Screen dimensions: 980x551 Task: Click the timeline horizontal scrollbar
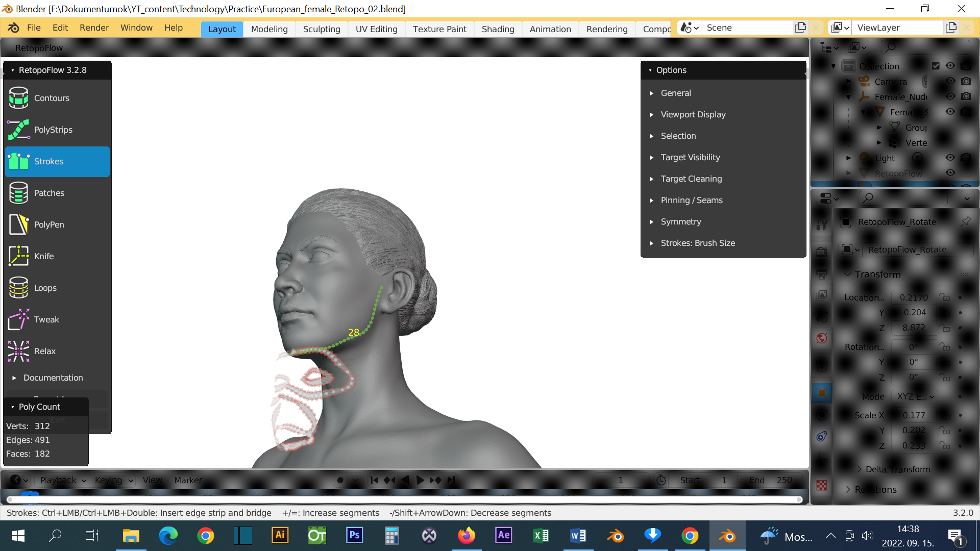pos(403,499)
